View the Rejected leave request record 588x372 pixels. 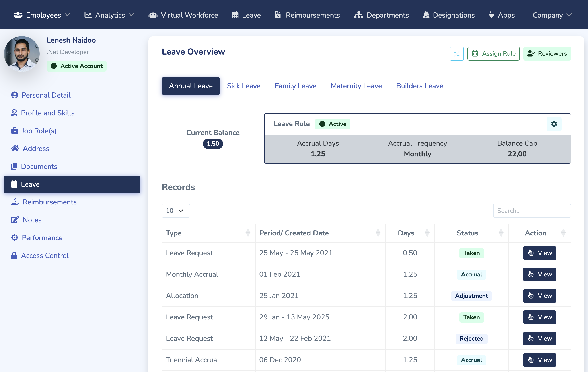[x=539, y=338]
